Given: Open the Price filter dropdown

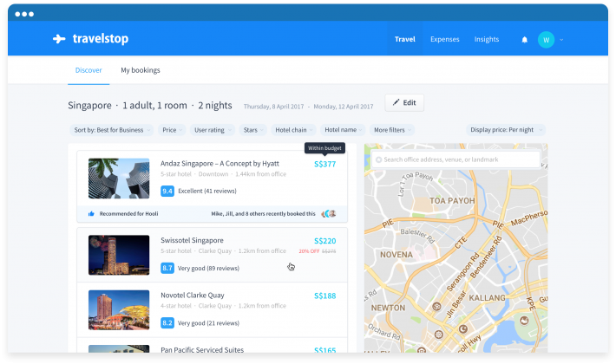Looking at the screenshot, I should point(172,130).
